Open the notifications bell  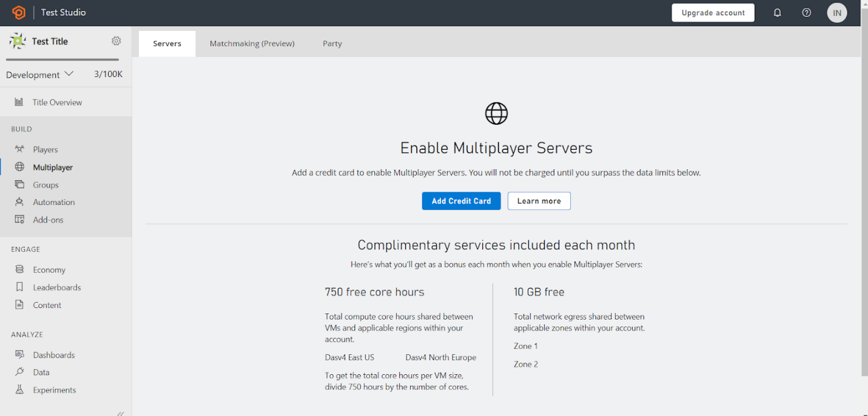(x=777, y=13)
